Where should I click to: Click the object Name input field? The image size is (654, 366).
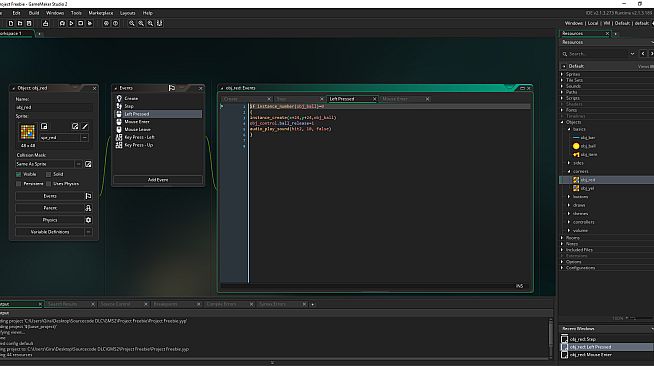[x=54, y=108]
